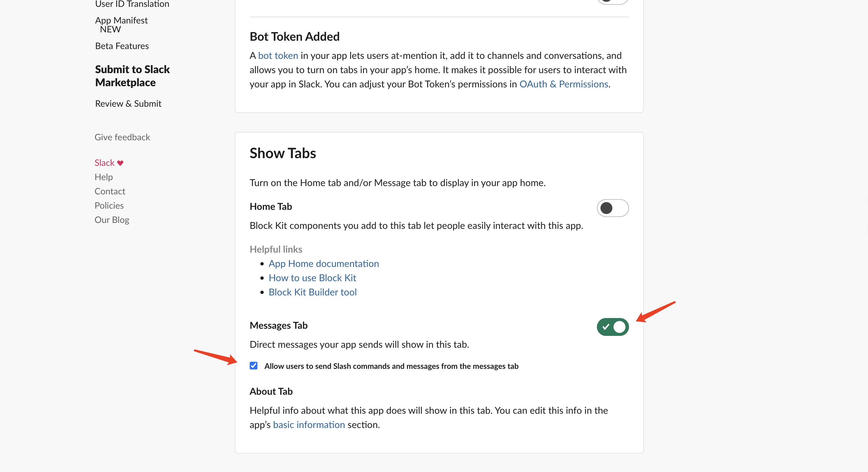
Task: Open the bot token link
Action: coord(278,55)
